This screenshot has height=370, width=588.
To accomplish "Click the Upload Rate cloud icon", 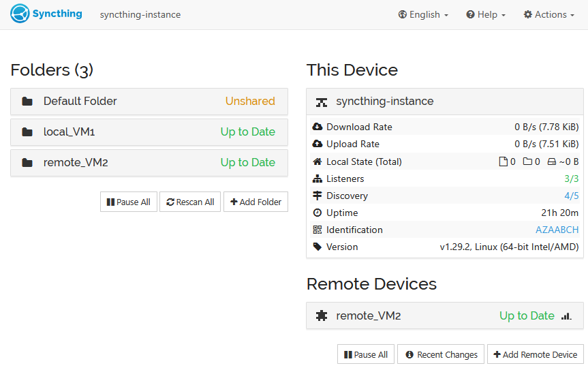I will [318, 144].
